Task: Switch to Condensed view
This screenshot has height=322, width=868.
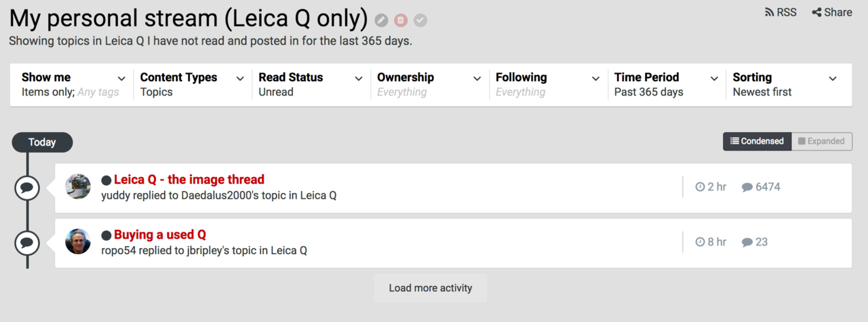Action: [757, 141]
